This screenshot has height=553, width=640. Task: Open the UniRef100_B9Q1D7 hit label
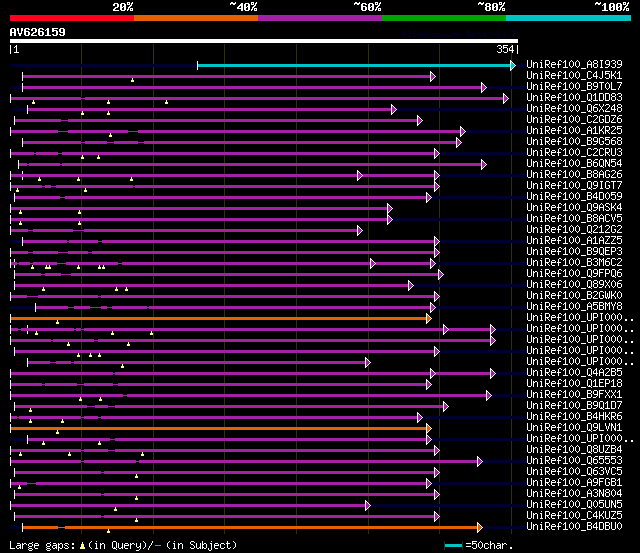pos(574,406)
